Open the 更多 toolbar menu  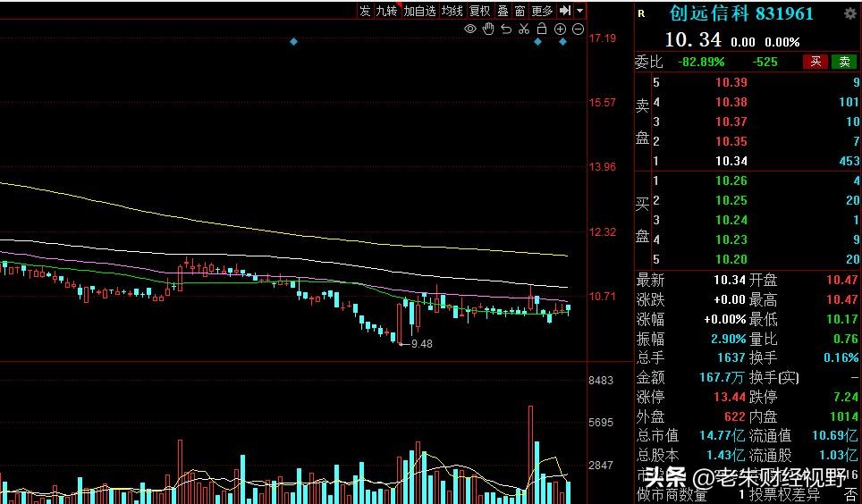(542, 11)
